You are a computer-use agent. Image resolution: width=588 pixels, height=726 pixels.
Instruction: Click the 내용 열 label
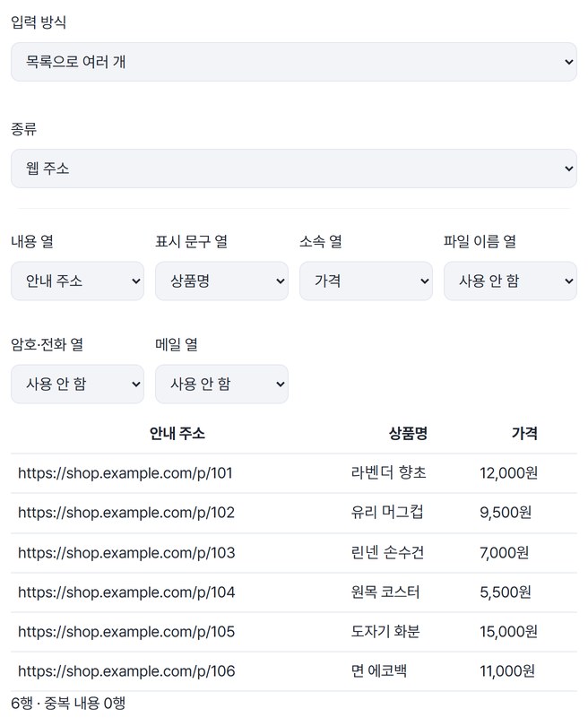tap(32, 241)
